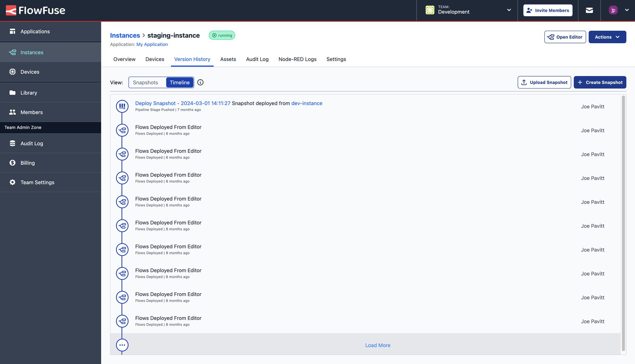Click the info icon next to Timeline toggle
635x364 pixels.
pos(200,82)
